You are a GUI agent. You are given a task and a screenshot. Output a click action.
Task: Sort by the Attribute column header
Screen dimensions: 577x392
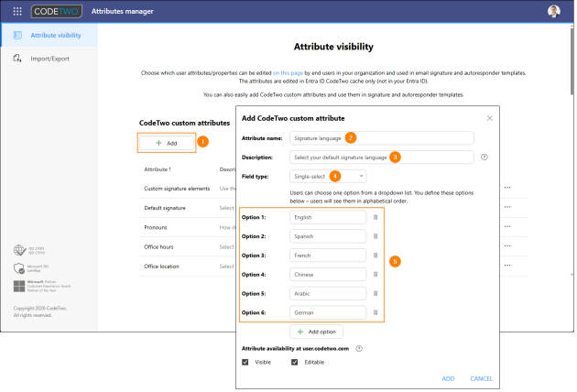[158, 169]
